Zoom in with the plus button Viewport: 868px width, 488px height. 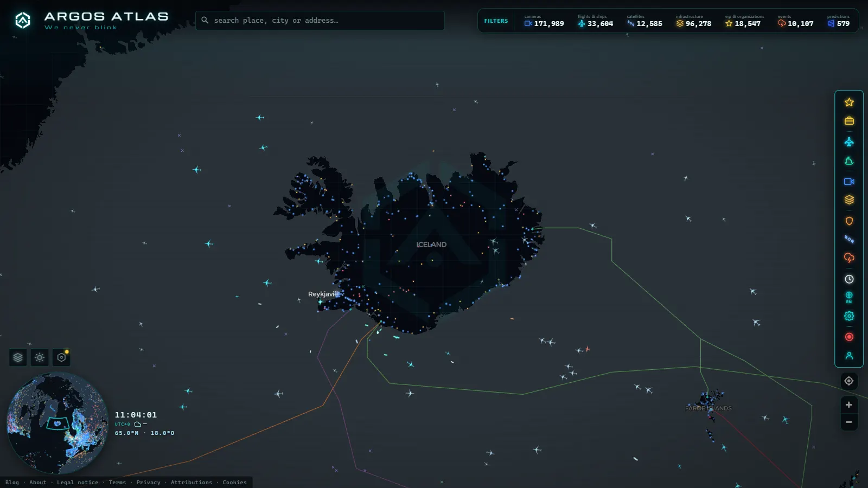849,405
